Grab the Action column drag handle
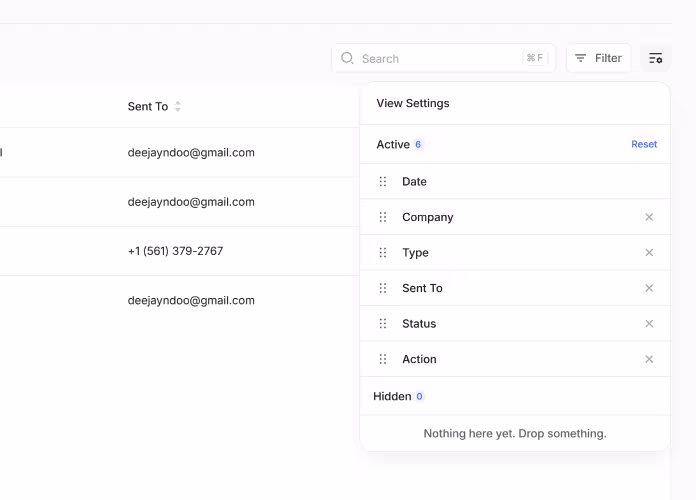This screenshot has height=500, width=696. (x=383, y=359)
